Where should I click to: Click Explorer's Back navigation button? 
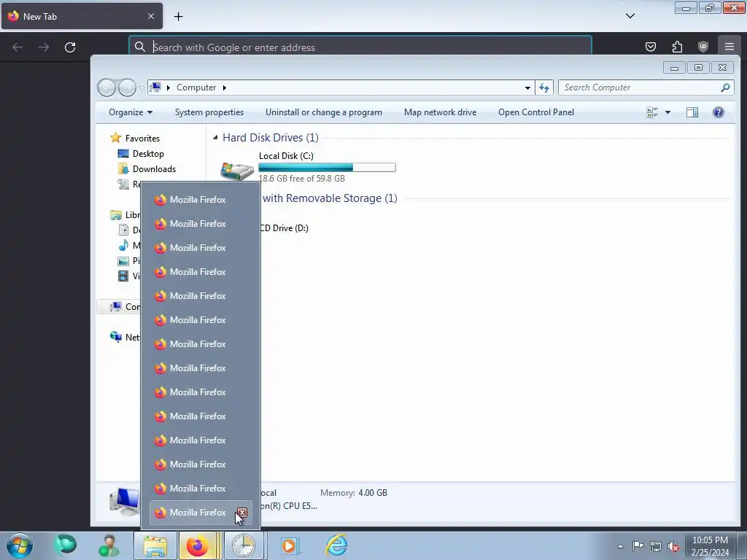pyautogui.click(x=107, y=87)
